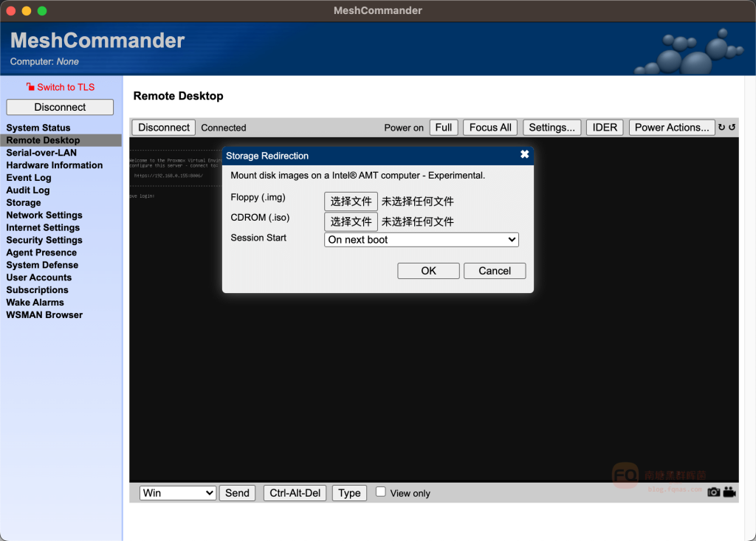Viewport: 756px width, 541px height.
Task: Expand the Win key combo dropdown
Action: pyautogui.click(x=178, y=493)
